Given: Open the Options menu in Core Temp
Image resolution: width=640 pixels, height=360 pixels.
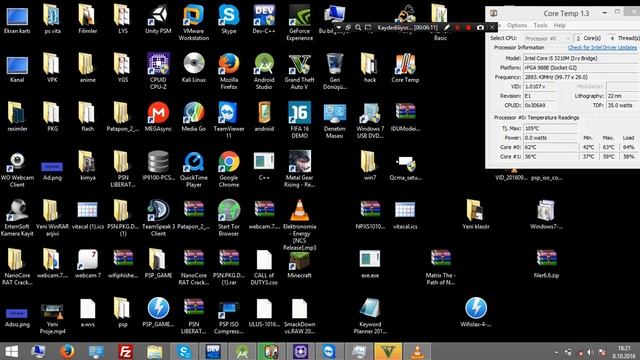Looking at the screenshot, I should 517,25.
